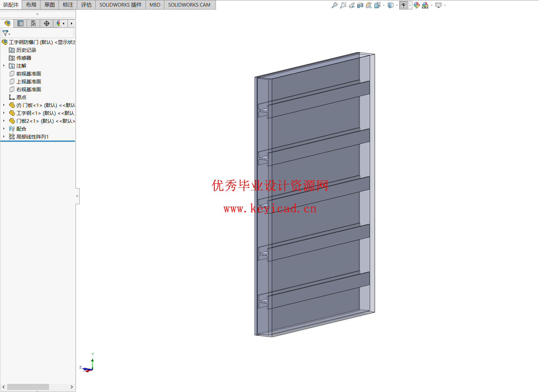Viewport: 539px width, 392px height.
Task: Expand the 门板2<1> component
Action: click(4, 121)
